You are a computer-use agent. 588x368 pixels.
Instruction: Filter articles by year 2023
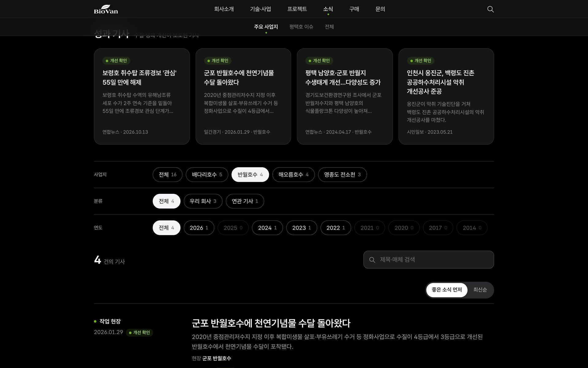pyautogui.click(x=302, y=228)
